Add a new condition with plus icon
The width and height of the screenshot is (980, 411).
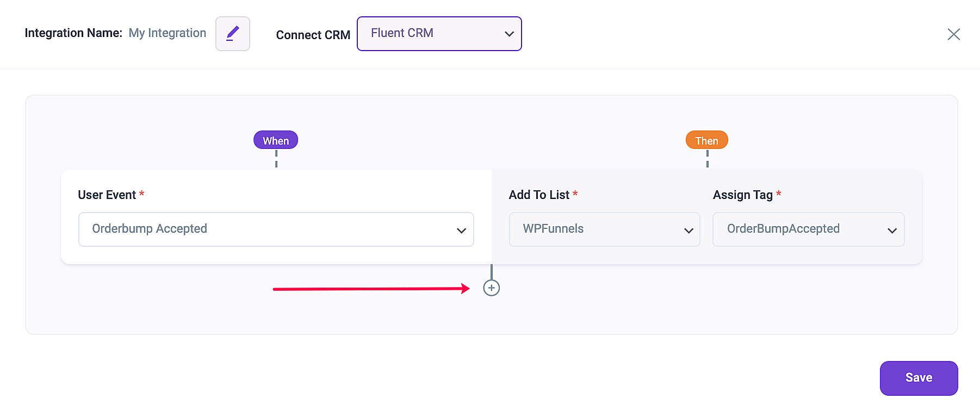tap(492, 288)
